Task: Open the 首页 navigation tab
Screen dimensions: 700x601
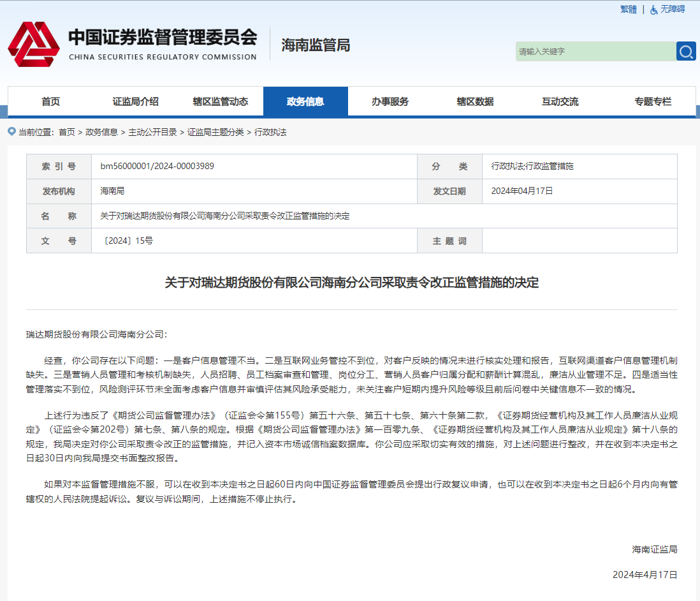Action: point(50,101)
